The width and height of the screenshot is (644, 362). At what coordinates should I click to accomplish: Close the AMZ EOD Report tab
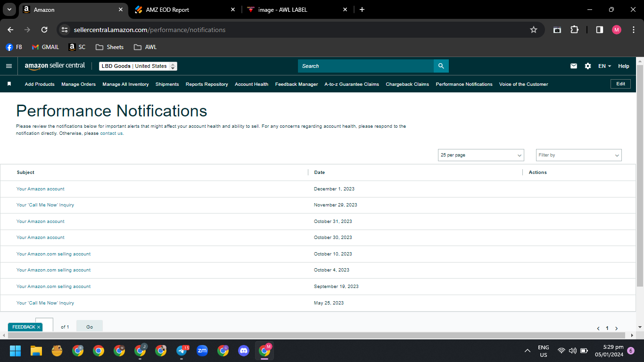(233, 9)
